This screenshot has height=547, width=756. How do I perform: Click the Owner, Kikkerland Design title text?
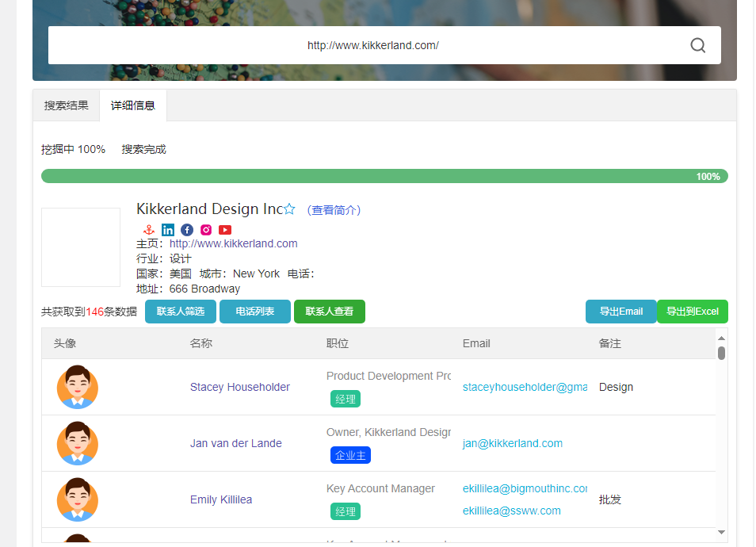388,432
